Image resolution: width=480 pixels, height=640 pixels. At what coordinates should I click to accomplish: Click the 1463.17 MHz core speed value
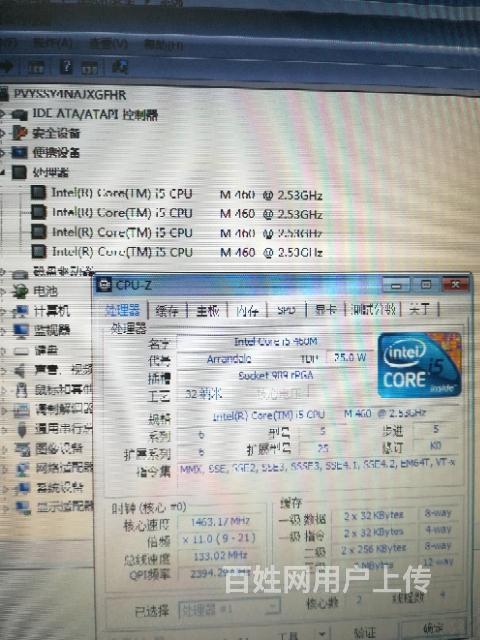click(220, 522)
